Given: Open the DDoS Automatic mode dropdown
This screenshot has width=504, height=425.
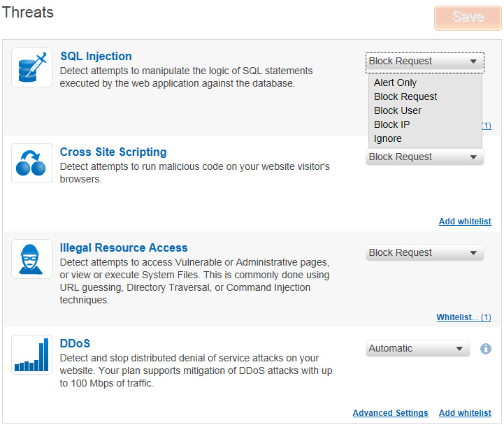Looking at the screenshot, I should coord(417,349).
